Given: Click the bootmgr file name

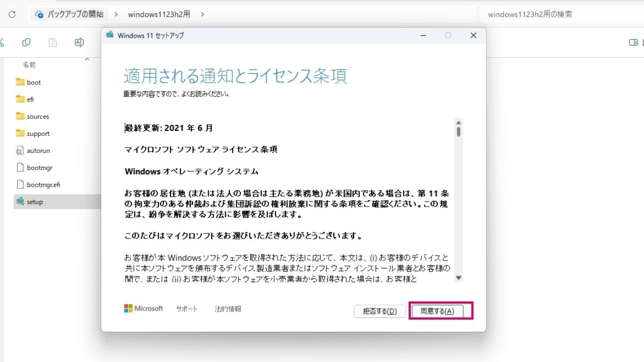Looking at the screenshot, I should point(40,168).
